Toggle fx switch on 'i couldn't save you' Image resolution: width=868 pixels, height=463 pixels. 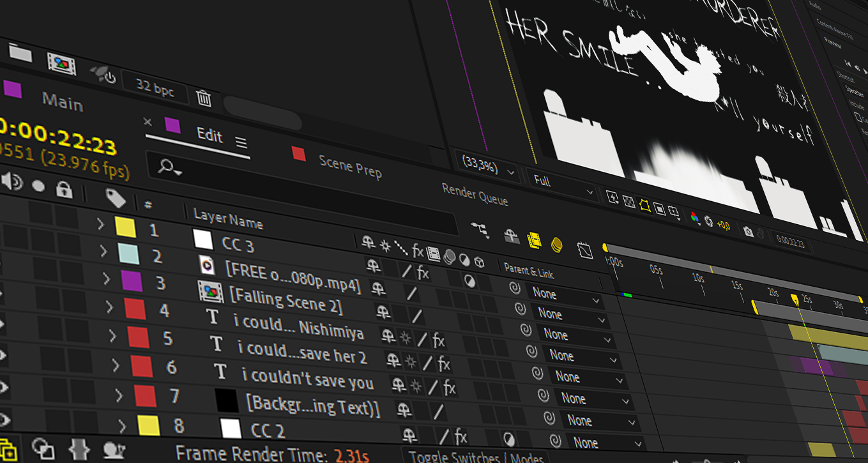pos(449,387)
